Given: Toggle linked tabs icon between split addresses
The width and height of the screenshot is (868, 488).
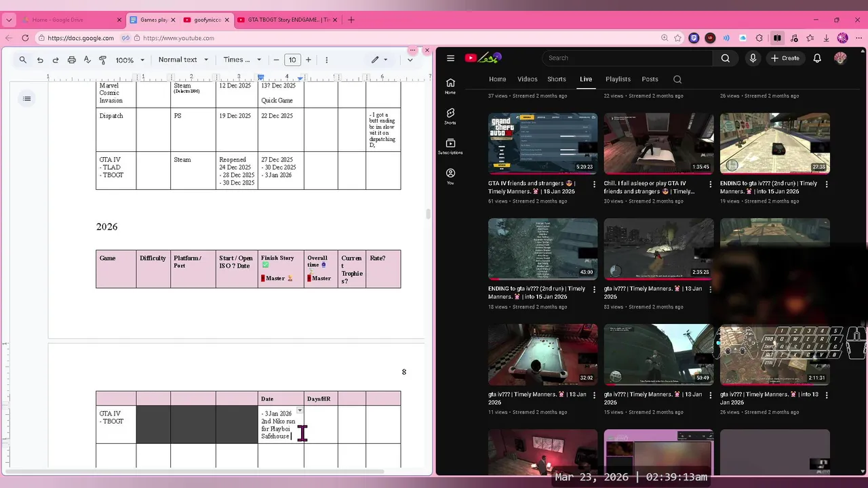Looking at the screenshot, I should [127, 38].
